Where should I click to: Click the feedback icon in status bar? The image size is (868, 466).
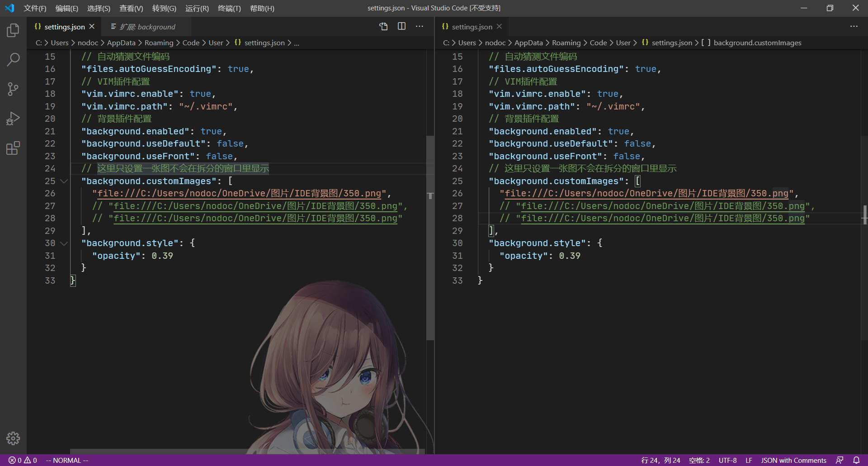coord(840,460)
